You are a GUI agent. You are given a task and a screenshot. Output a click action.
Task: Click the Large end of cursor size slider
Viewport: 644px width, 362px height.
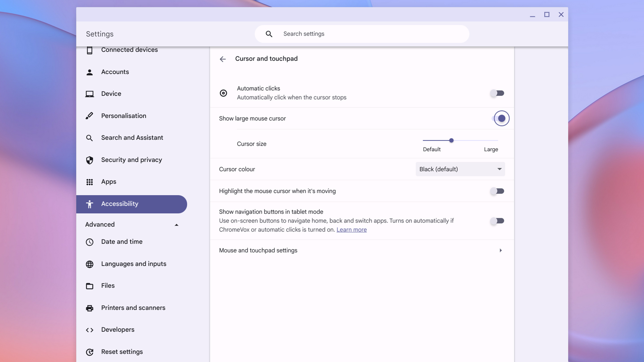click(x=497, y=141)
